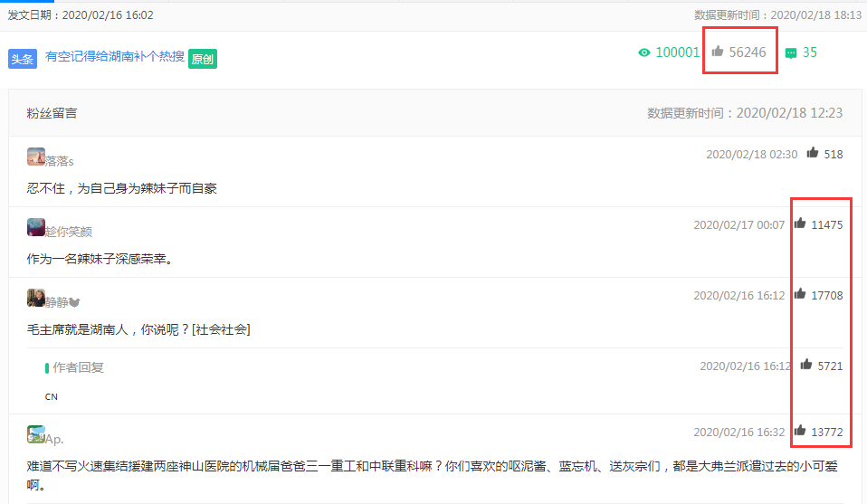Open article link 有空记得给湖南补个热搜

click(x=115, y=56)
